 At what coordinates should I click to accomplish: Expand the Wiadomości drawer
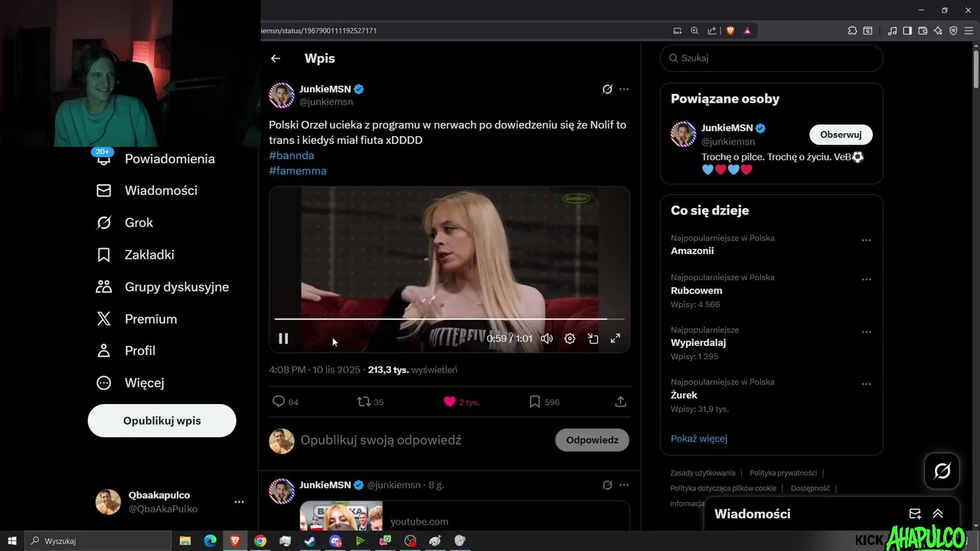pyautogui.click(x=938, y=514)
